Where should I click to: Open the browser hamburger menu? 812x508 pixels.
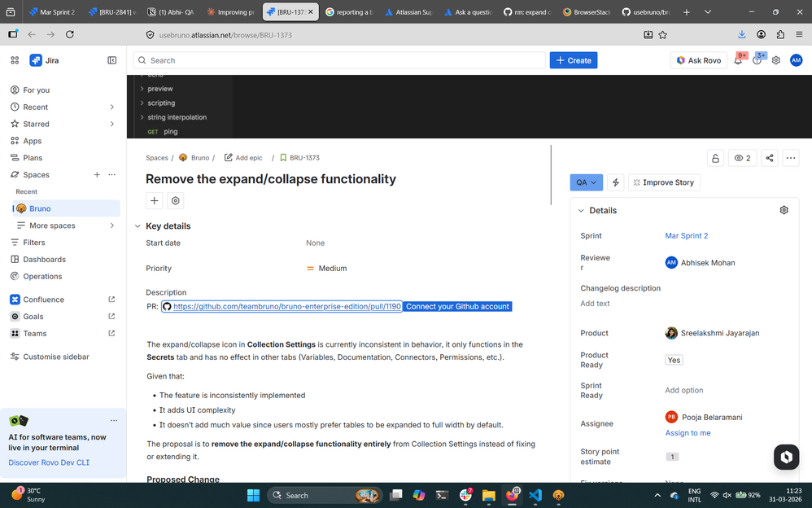[800, 35]
